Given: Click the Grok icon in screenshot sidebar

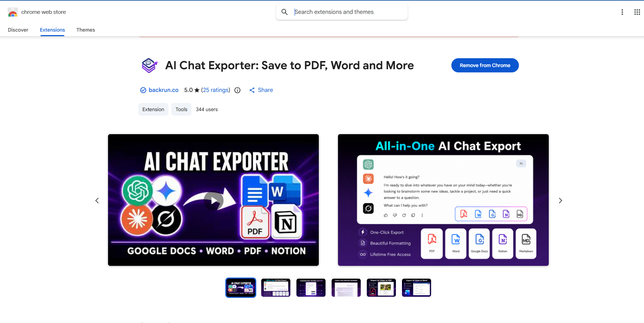Looking at the screenshot, I should pyautogui.click(x=368, y=208).
